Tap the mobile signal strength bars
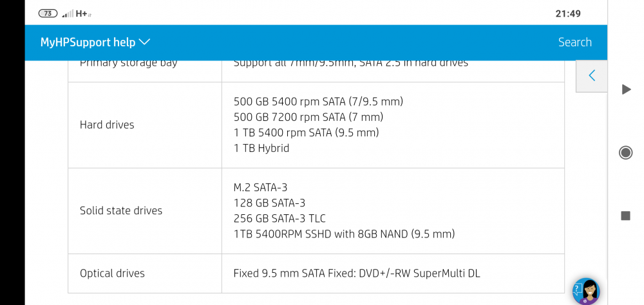 (x=68, y=14)
